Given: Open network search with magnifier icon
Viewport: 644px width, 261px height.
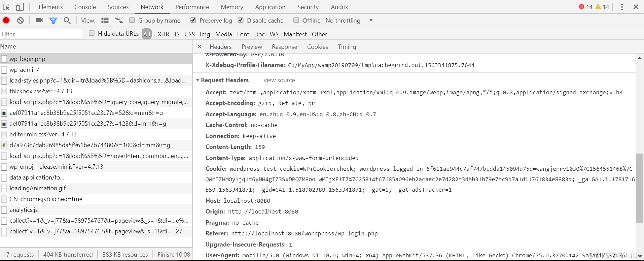Looking at the screenshot, I should click(x=67, y=21).
